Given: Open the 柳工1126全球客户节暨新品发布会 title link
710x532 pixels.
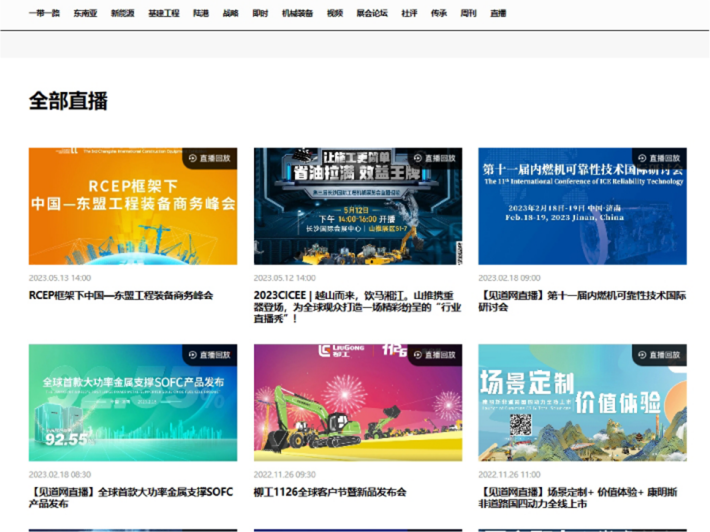Looking at the screenshot, I should 330,492.
